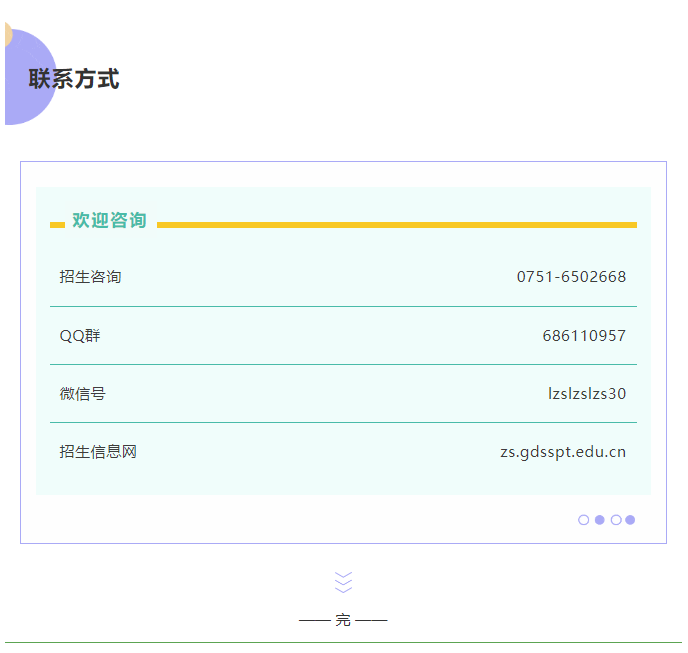The height and width of the screenshot is (653, 688).
Task: Jump to the last pagination dot
Action: coord(631,520)
